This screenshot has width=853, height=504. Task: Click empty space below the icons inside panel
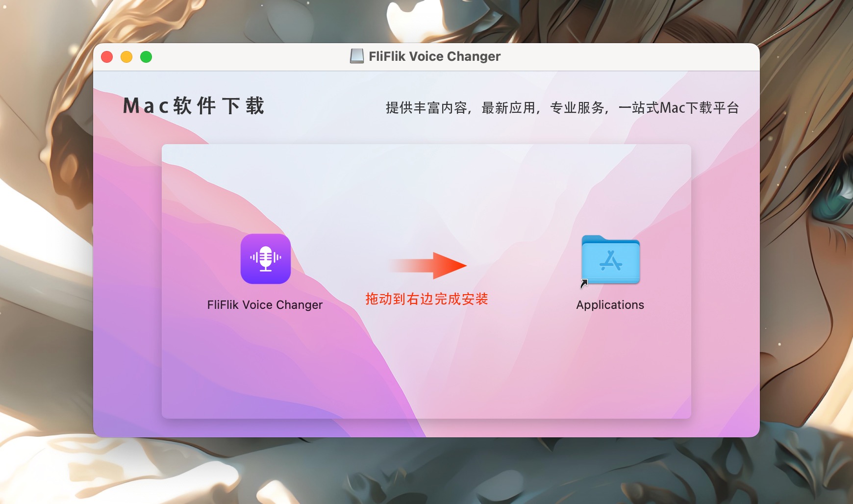pyautogui.click(x=426, y=368)
